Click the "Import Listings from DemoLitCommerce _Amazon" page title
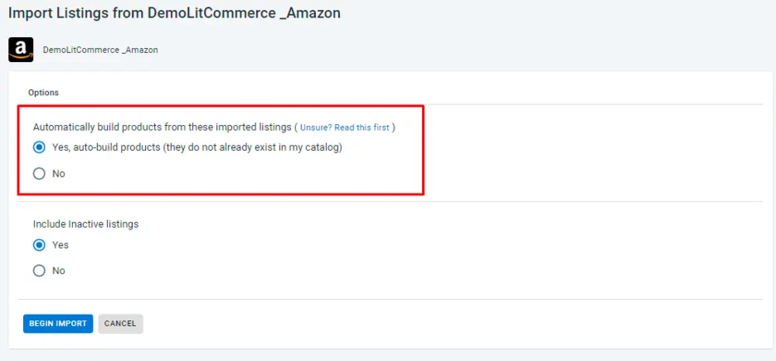This screenshot has height=361, width=776. coord(174,13)
